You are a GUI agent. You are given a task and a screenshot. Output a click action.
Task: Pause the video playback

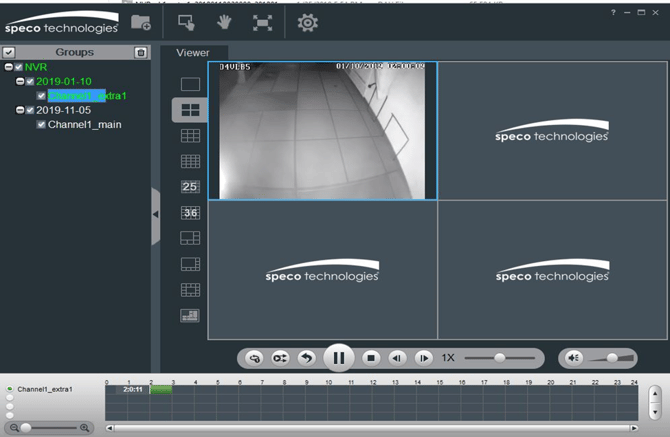339,358
